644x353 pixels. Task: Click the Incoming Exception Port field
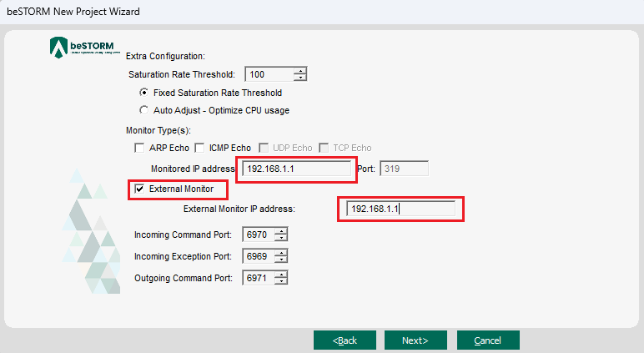pos(259,256)
